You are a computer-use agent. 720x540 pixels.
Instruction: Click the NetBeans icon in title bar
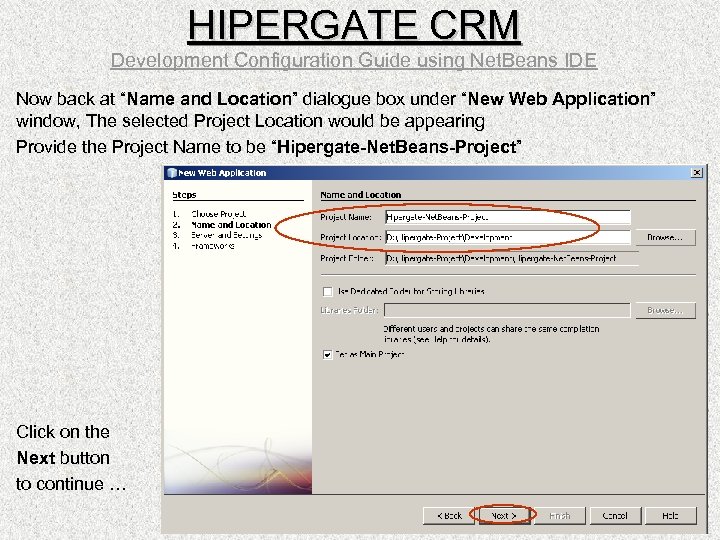pyautogui.click(x=172, y=173)
